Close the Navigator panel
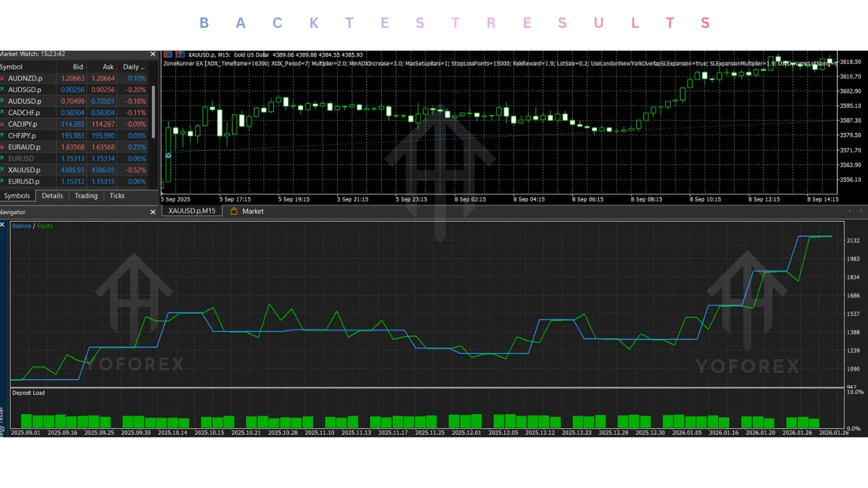The height and width of the screenshot is (488, 868). [x=153, y=212]
